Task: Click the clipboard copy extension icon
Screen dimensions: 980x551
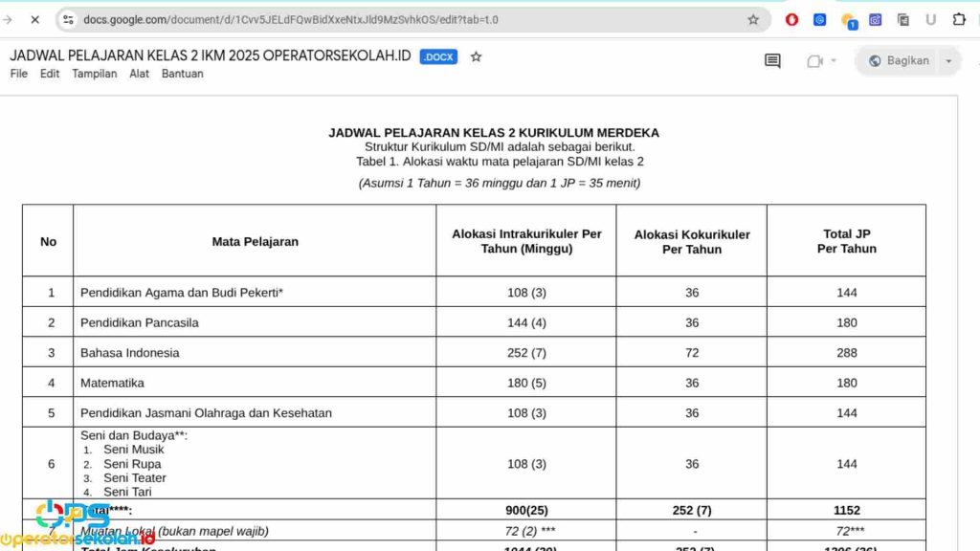Action: point(903,20)
